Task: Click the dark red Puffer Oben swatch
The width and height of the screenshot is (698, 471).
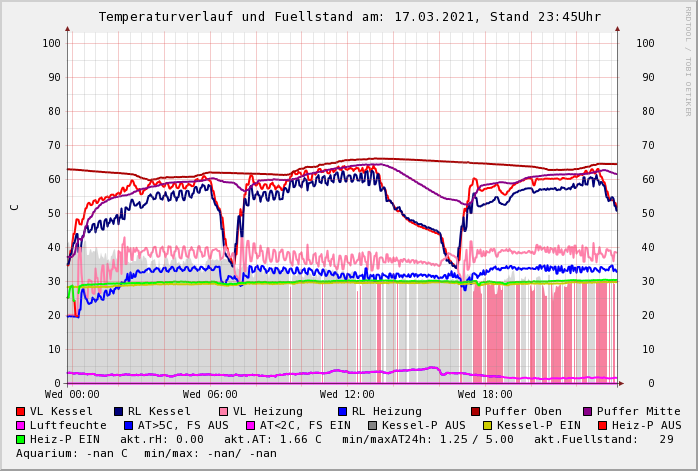Action: click(x=475, y=411)
